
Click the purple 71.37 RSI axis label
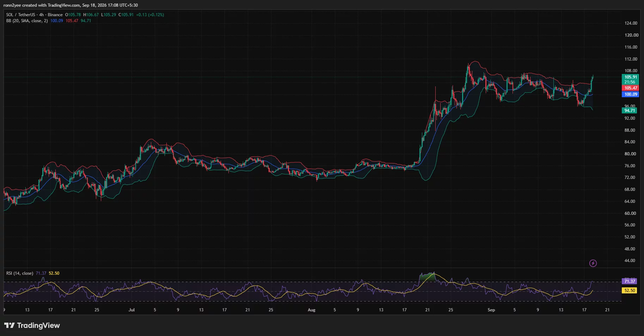[x=629, y=281]
